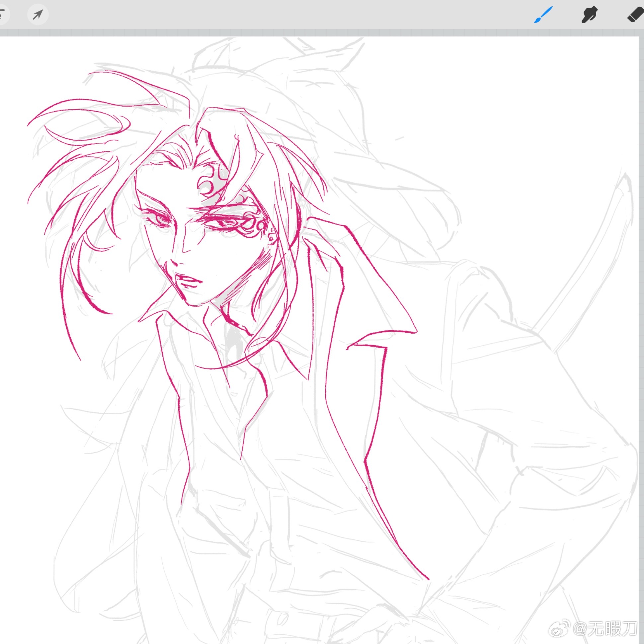Click the @无暇刀 watermark text
Viewport: 644px width, 644px height.
coord(605,629)
